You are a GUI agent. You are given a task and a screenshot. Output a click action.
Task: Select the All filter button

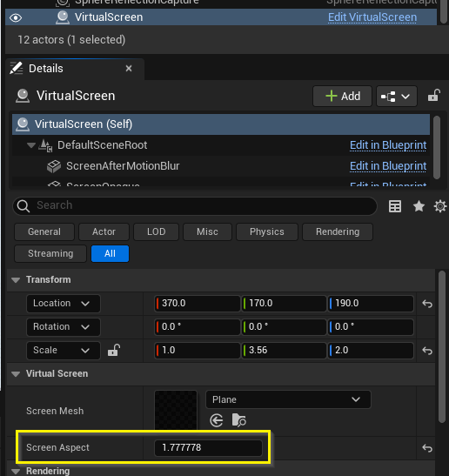[110, 253]
